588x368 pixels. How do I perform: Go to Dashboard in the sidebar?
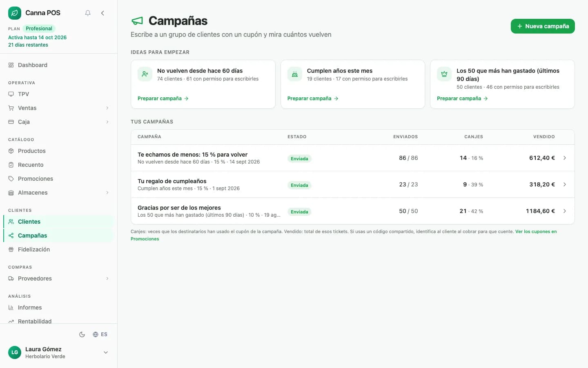(x=58, y=65)
